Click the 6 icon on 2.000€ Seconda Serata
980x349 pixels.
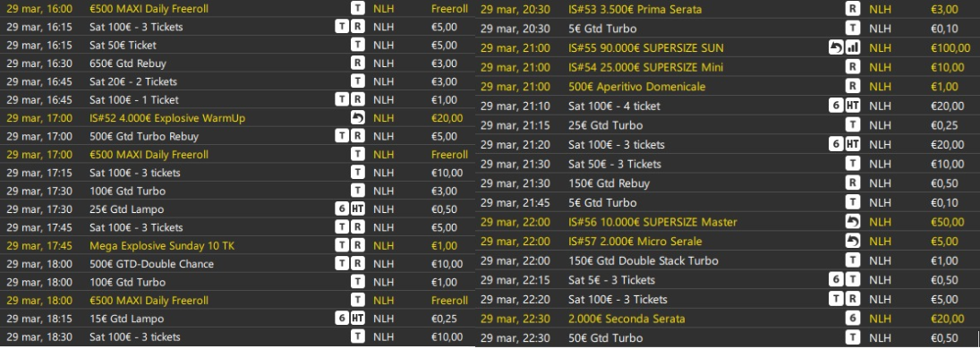click(x=853, y=319)
